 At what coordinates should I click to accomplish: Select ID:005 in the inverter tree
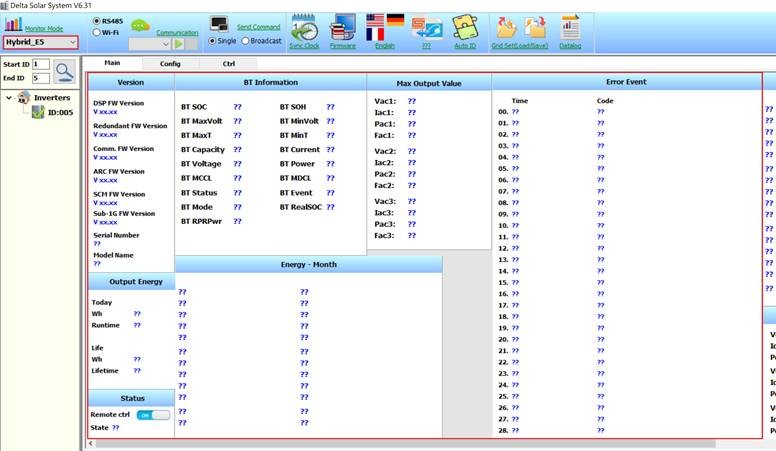pos(60,112)
